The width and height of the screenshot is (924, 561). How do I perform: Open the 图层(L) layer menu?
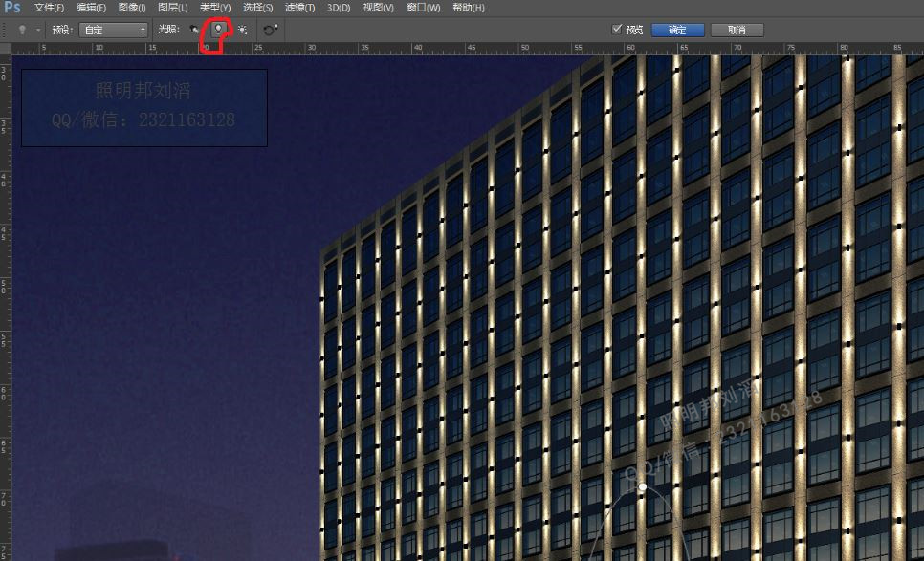172,8
